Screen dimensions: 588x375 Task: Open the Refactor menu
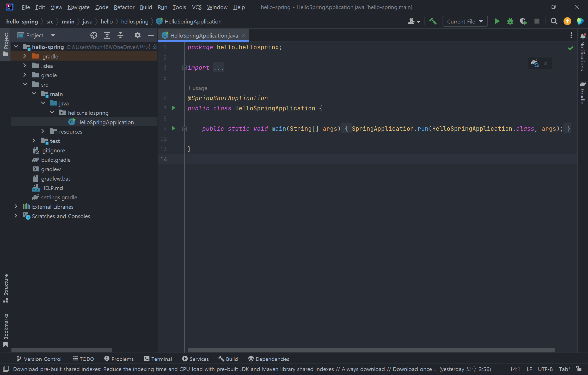tap(124, 7)
